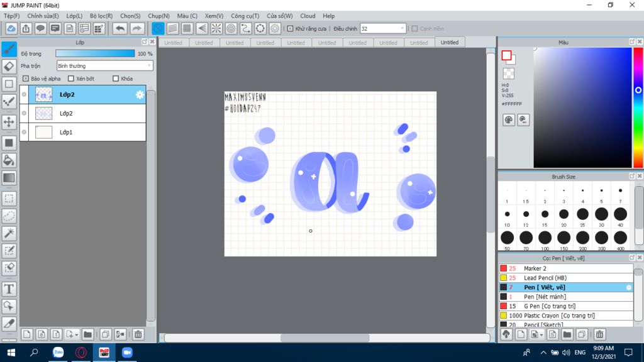This screenshot has height=362, width=644.
Task: Enable curve snap guide
Action: coord(246,28)
